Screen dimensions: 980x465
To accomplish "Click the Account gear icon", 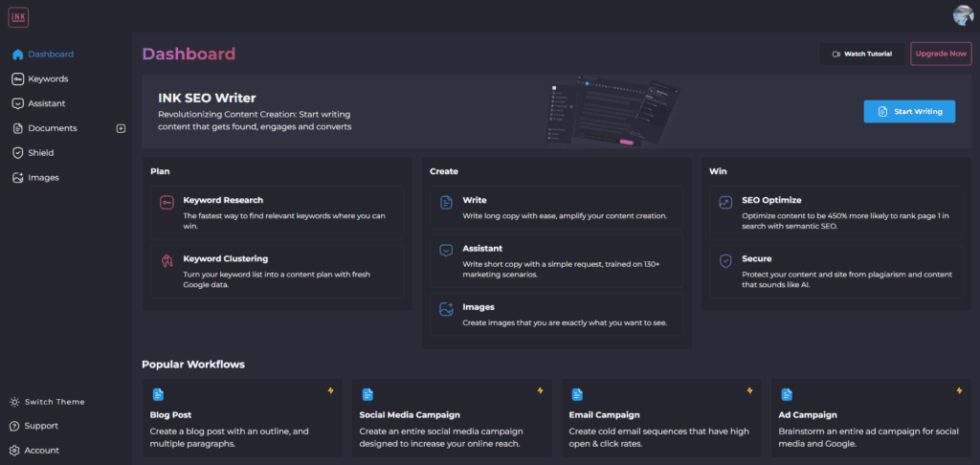I will [14, 450].
